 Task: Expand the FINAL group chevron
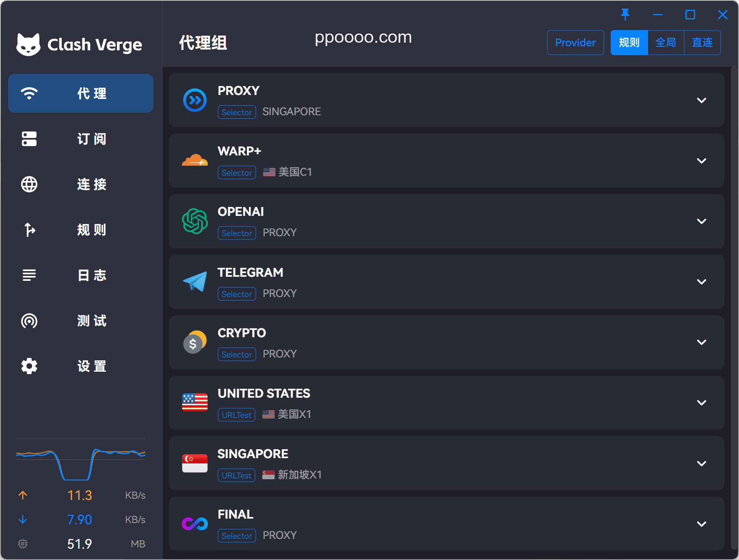tap(702, 524)
